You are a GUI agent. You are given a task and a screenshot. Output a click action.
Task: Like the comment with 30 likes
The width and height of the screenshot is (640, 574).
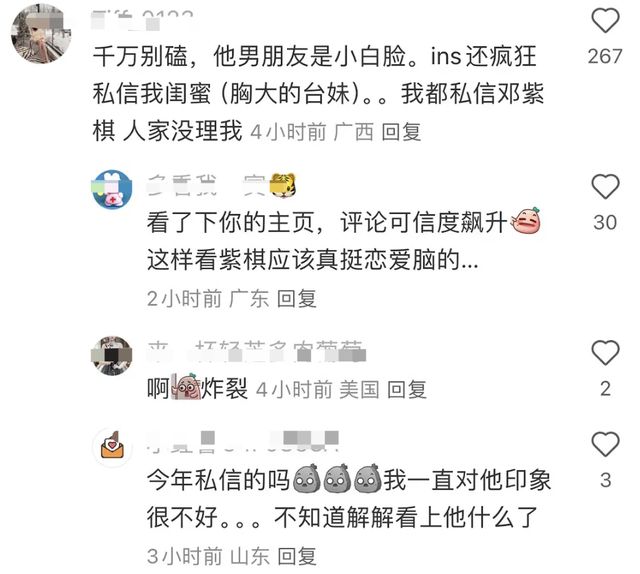pos(605,187)
